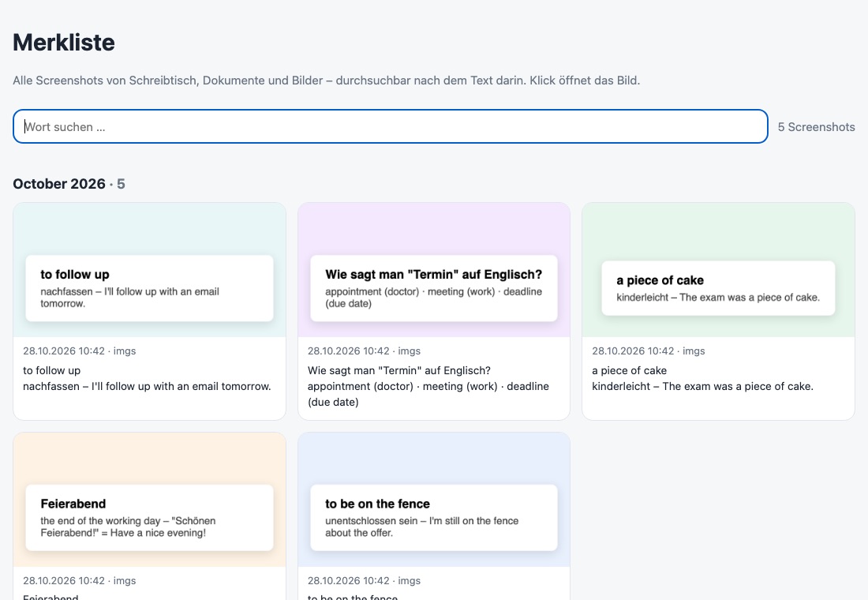Viewport: 868px width, 600px height.
Task: Click the timestamp on the "Termin" card
Action: (364, 351)
